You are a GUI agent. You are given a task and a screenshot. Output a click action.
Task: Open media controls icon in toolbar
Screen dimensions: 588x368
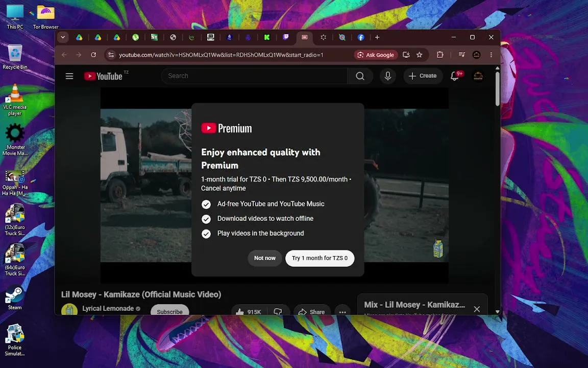461,55
